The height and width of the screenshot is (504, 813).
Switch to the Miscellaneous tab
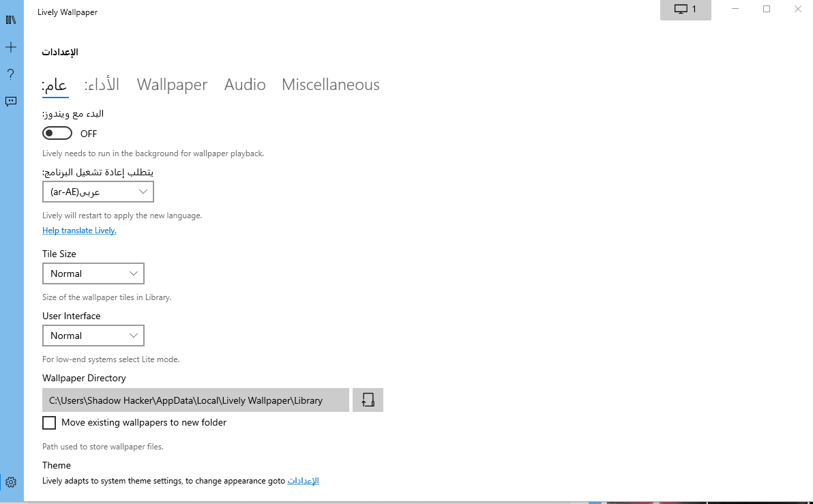(x=331, y=85)
